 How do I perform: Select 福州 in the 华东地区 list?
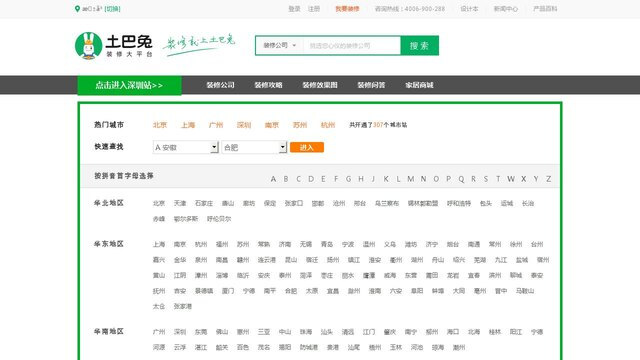coord(222,244)
